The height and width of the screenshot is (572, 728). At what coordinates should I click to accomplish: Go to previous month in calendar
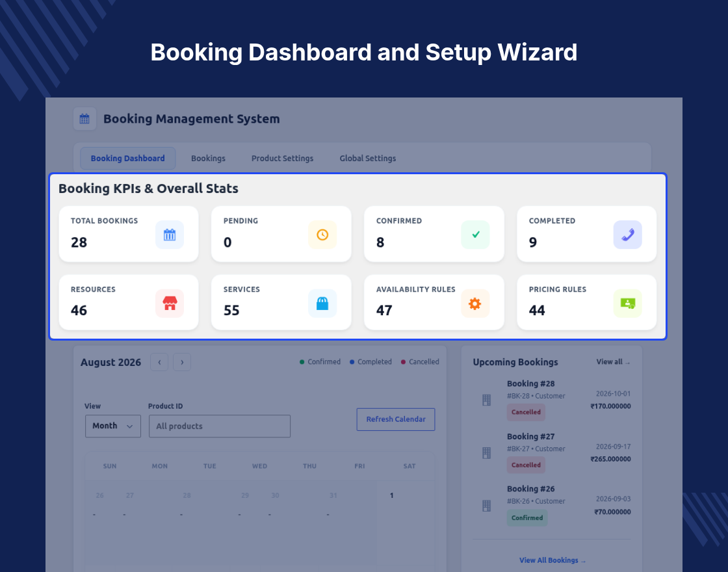(x=159, y=362)
